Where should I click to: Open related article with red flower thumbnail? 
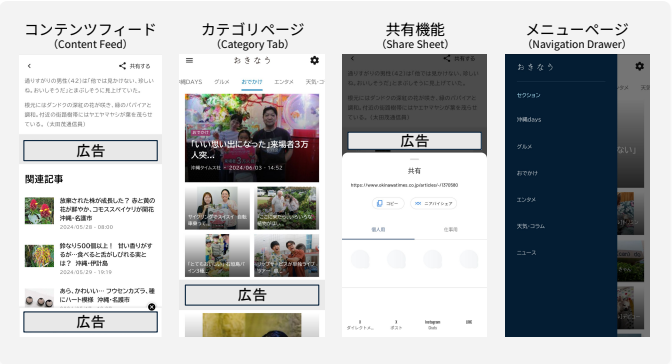tap(90, 213)
